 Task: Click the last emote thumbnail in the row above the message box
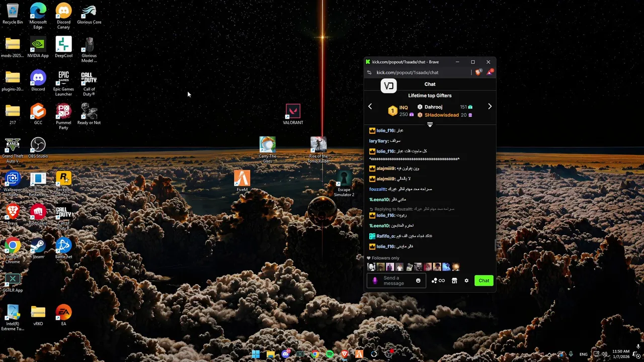[x=455, y=267]
